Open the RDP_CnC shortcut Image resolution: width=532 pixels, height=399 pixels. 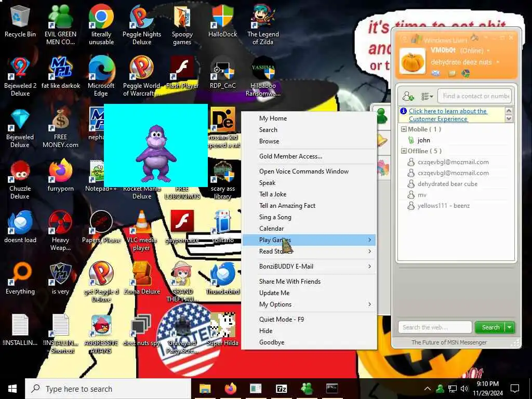222,73
